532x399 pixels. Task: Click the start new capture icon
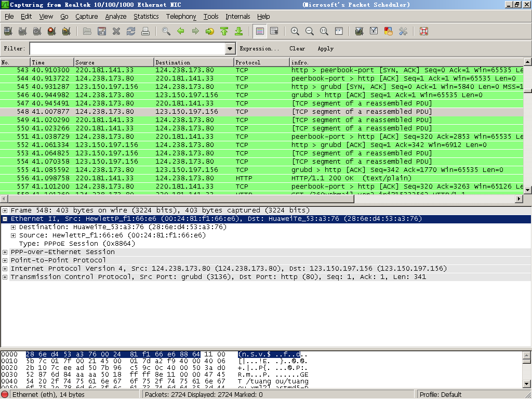37,32
